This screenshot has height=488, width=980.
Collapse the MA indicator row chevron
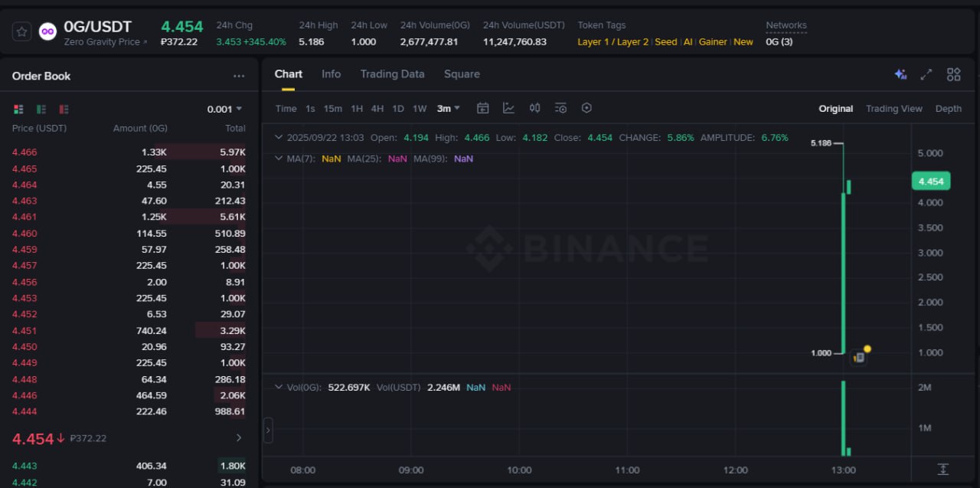pos(279,159)
